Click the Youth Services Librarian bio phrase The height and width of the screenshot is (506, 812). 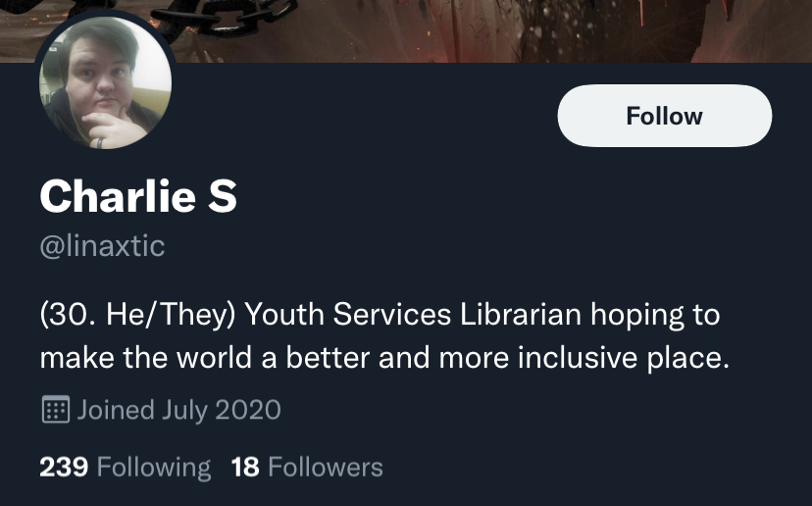pyautogui.click(x=413, y=315)
